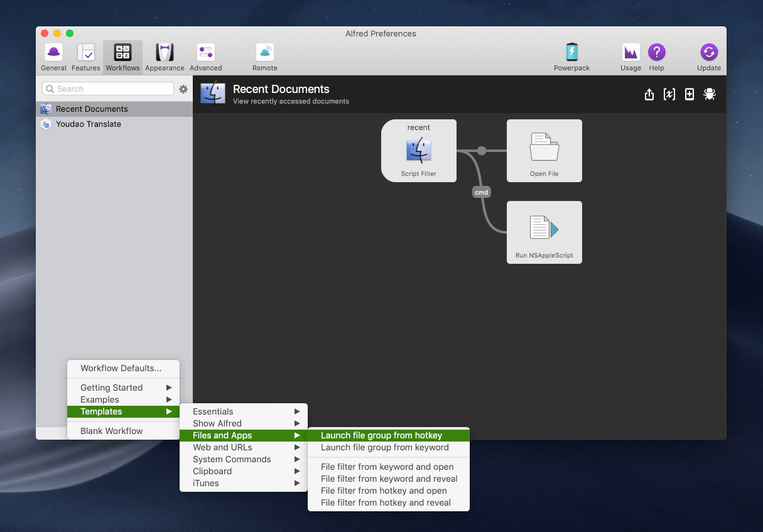Expand the Web and URLs submenu
Image resolution: width=763 pixels, height=532 pixels.
click(244, 447)
